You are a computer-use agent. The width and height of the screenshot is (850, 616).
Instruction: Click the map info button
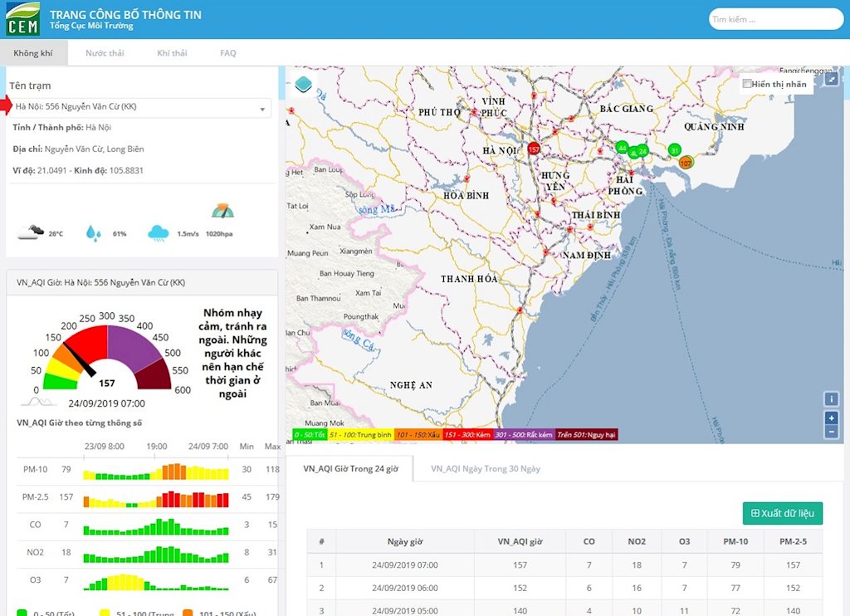point(831,399)
